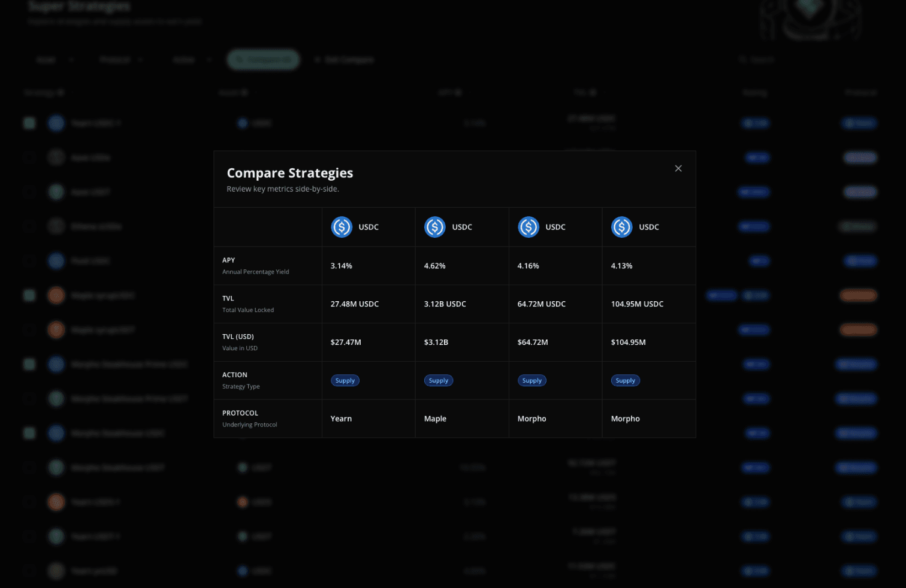The width and height of the screenshot is (906, 588).
Task: Click the USDC label in the Yearn column
Action: [369, 227]
